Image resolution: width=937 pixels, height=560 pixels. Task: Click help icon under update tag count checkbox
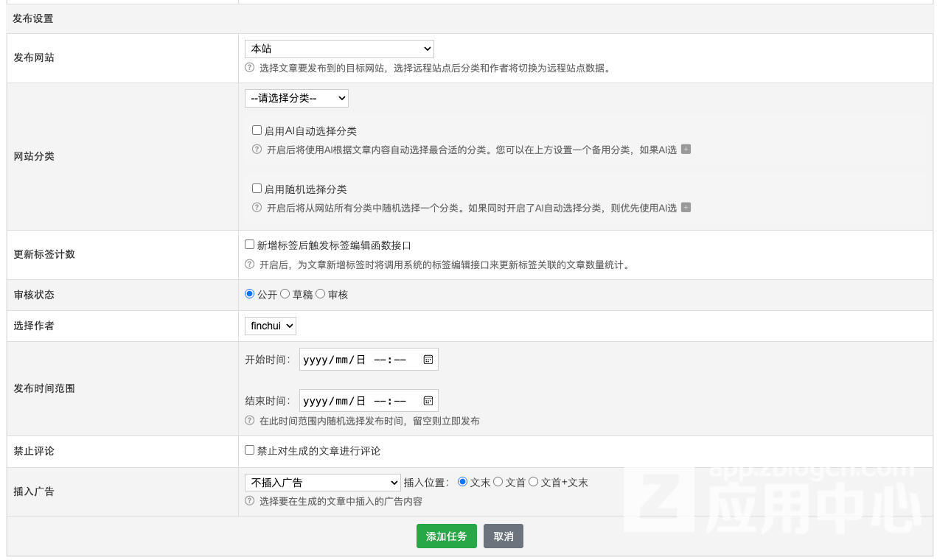coord(250,265)
